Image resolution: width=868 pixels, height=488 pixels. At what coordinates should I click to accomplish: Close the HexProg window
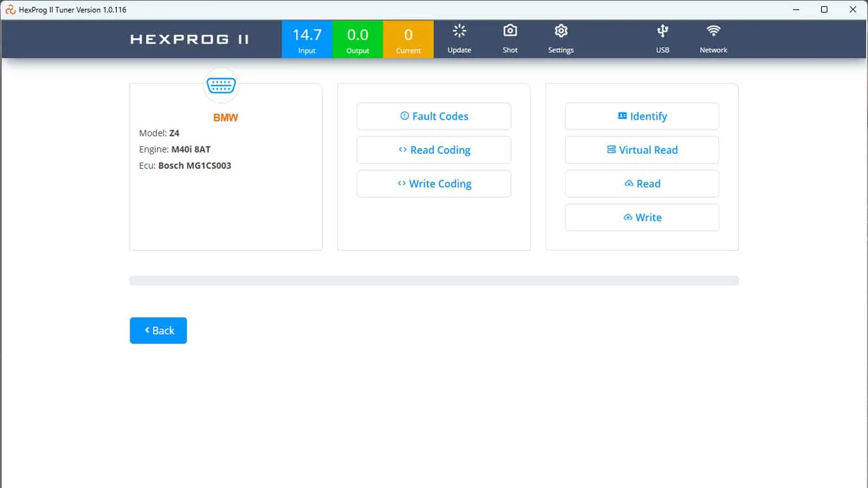coord(853,10)
